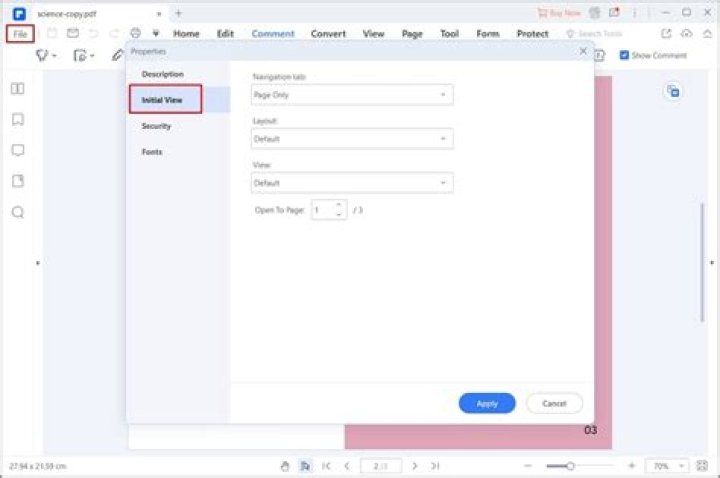Select the text select tool in status bar
720x478 pixels.
[305, 466]
